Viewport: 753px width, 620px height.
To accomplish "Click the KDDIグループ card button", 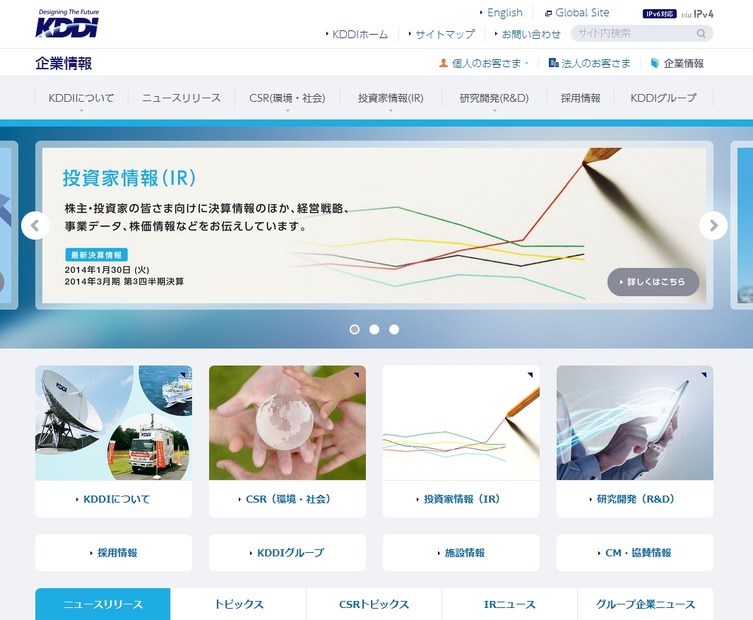I will (x=287, y=553).
